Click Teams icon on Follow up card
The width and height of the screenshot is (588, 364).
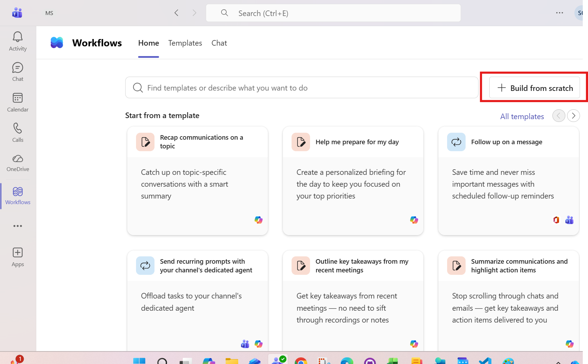pos(570,220)
